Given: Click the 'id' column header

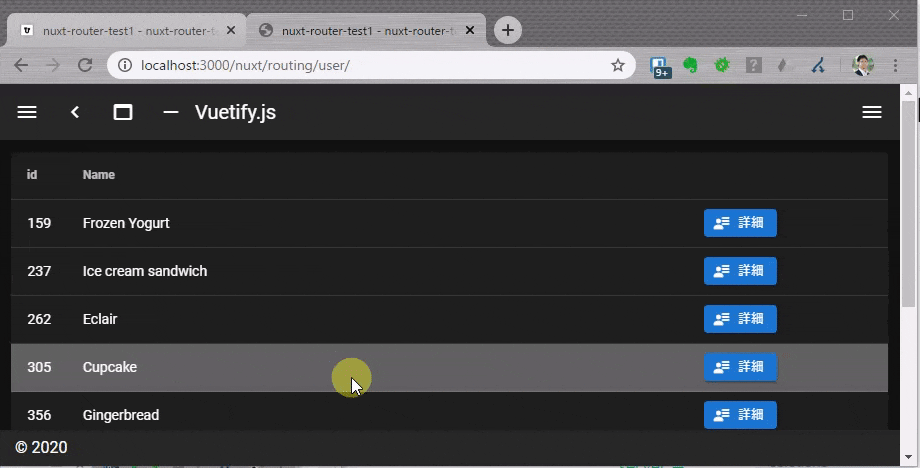Looking at the screenshot, I should click(x=32, y=175).
